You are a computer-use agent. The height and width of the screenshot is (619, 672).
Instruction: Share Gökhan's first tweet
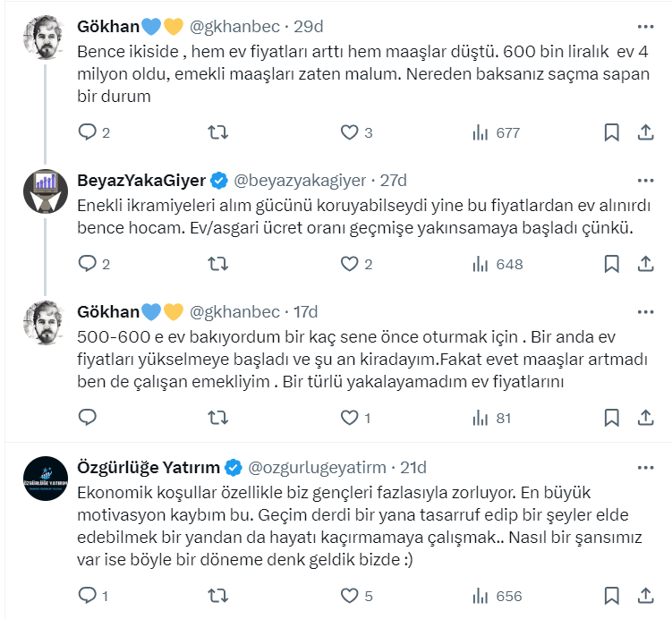pyautogui.click(x=644, y=132)
